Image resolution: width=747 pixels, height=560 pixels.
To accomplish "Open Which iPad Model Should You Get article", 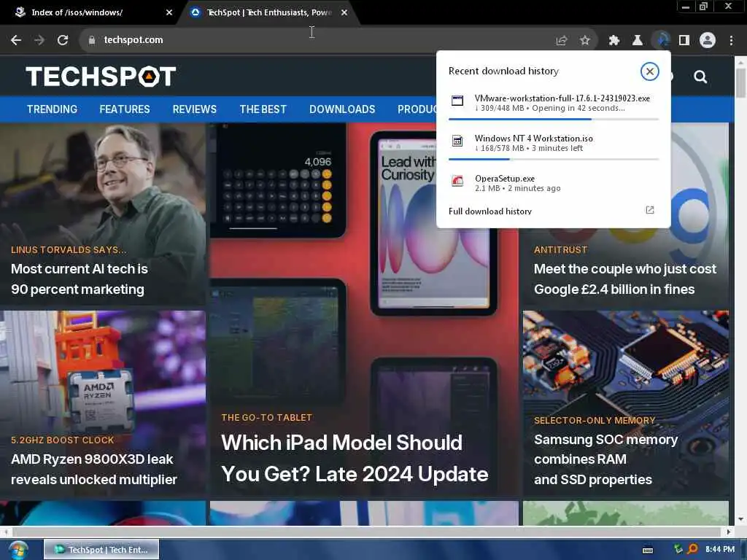I will tap(355, 458).
